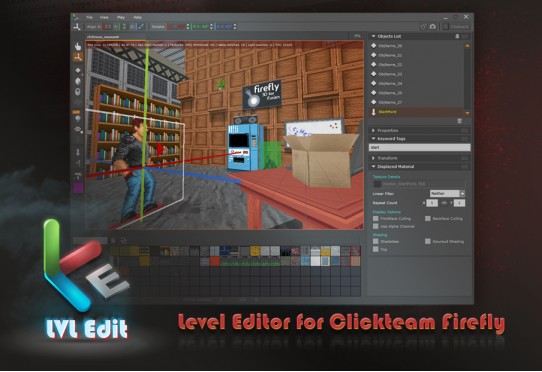Select the diamond plane tool
542x372 pixels.
coord(78,70)
